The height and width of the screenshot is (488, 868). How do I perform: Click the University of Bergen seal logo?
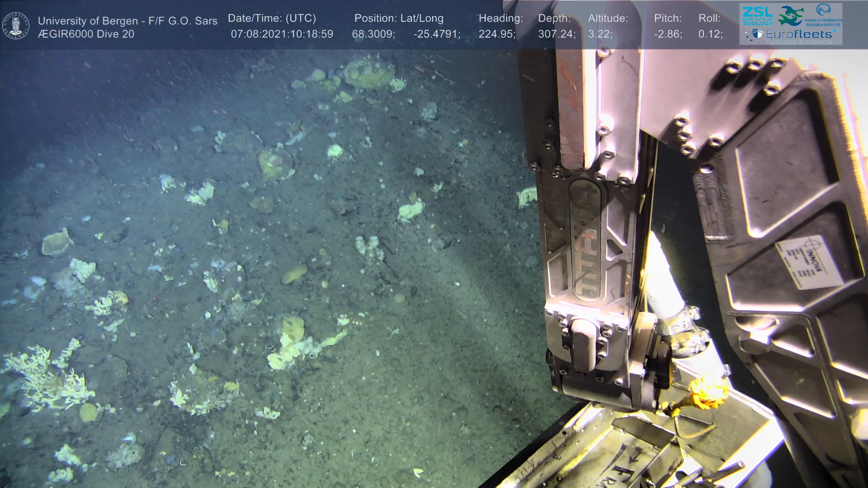16,26
